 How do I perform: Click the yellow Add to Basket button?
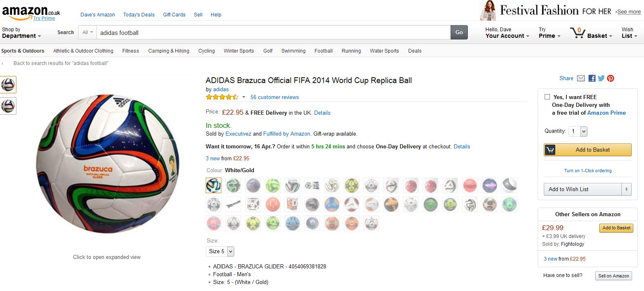tap(588, 150)
